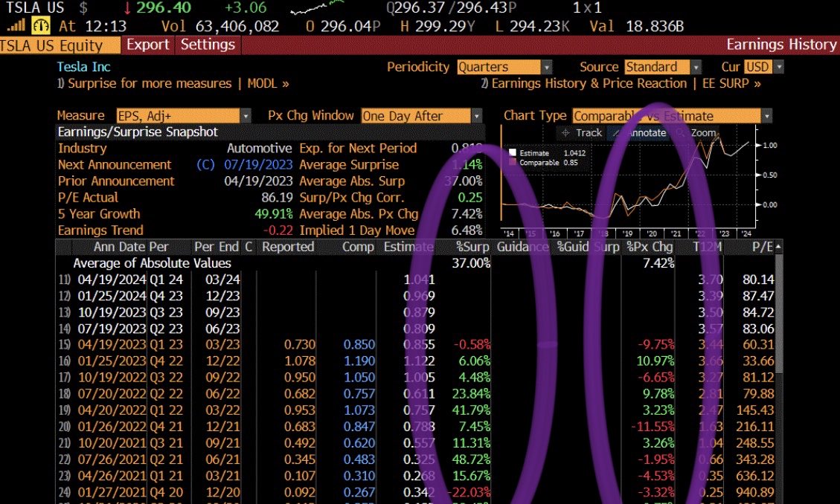The width and height of the screenshot is (840, 504).
Task: Open the Measure EPS, Adj+ dropdown
Action: (x=183, y=115)
